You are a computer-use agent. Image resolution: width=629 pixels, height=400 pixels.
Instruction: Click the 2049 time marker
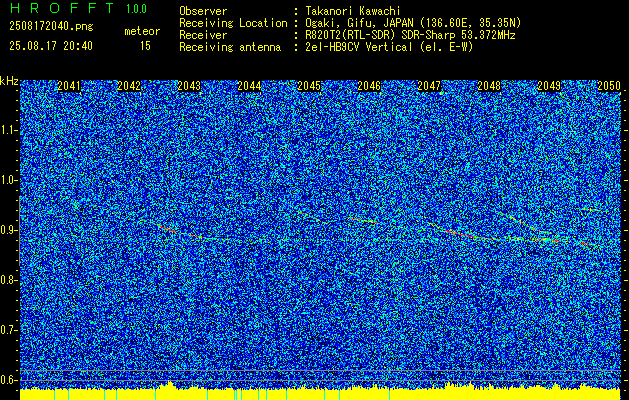pyautogui.click(x=549, y=86)
